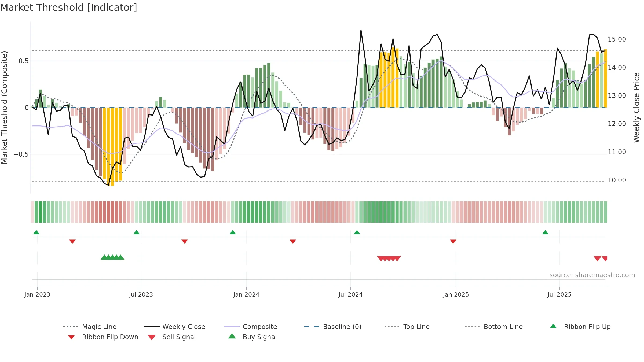Click the Jul 2024 x-axis label
644x362 pixels.
point(350,295)
